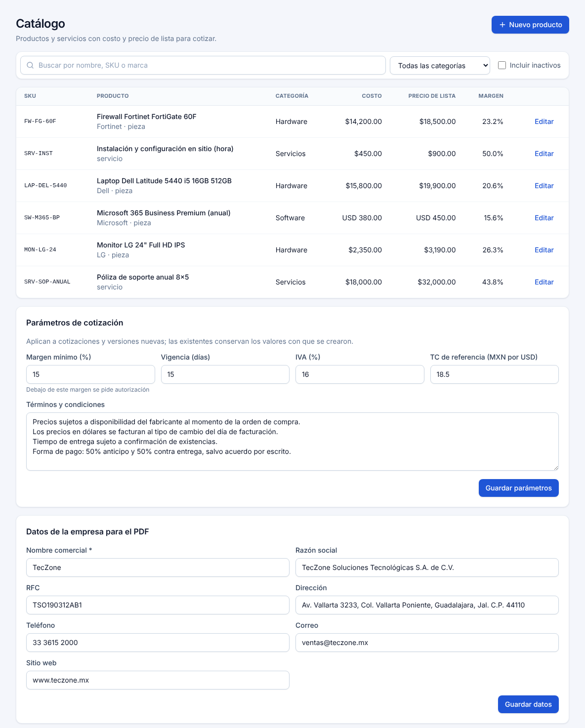Image resolution: width=585 pixels, height=728 pixels.
Task: Focus the search by name, SKU or brand field
Action: 203,65
